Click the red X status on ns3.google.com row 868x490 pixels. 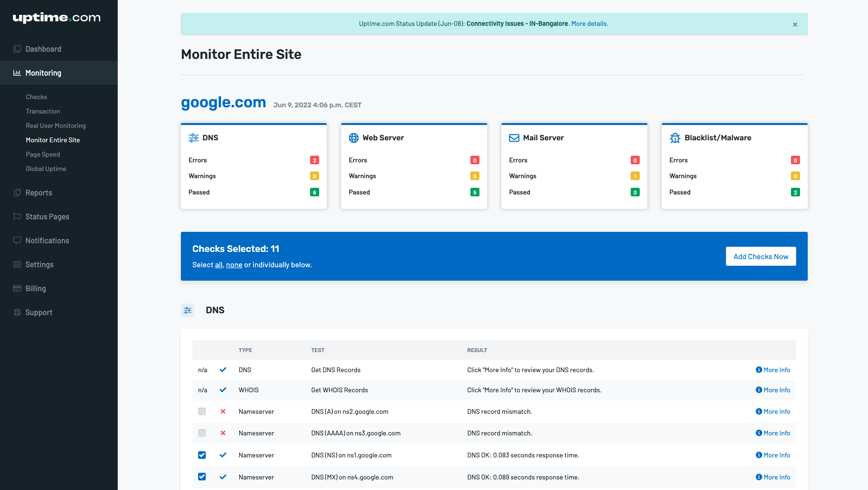[223, 433]
